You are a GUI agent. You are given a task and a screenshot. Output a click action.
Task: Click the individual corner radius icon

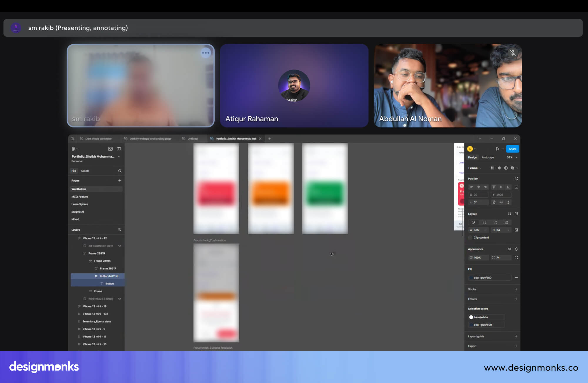[x=516, y=258]
